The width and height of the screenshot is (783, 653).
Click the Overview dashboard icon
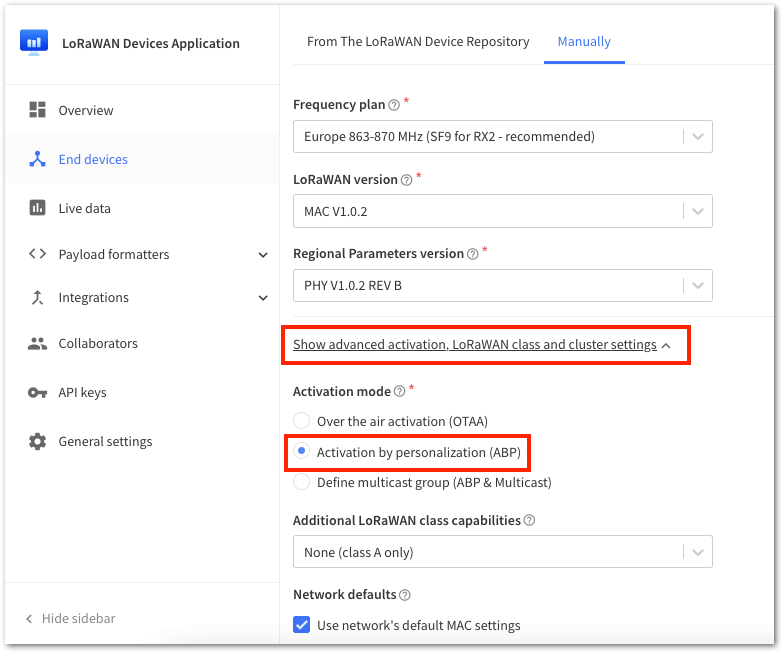point(37,109)
